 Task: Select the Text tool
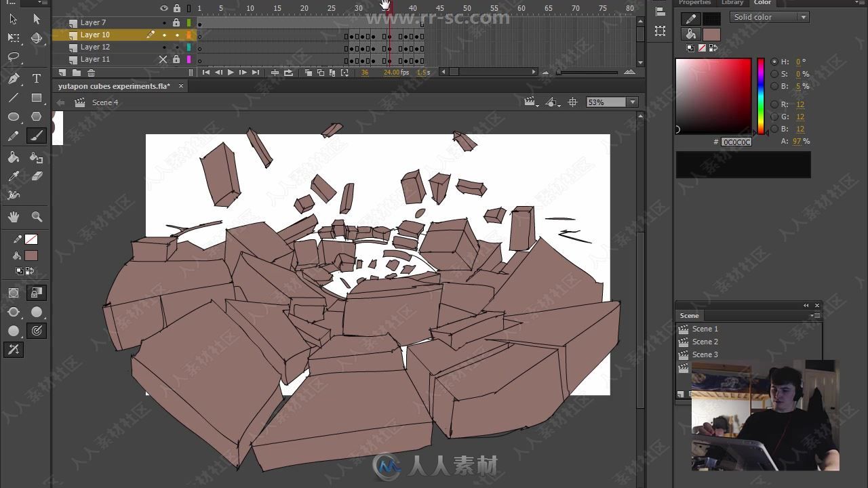37,79
